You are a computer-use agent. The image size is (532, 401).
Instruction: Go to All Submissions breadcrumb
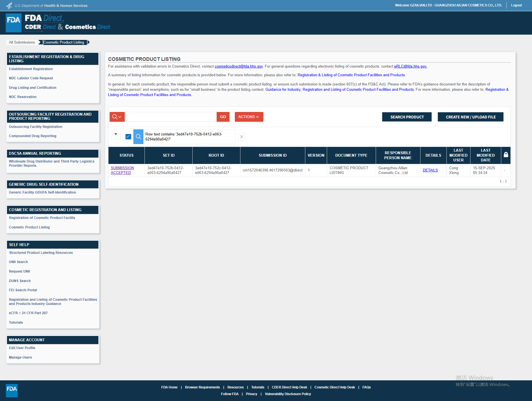(x=22, y=42)
